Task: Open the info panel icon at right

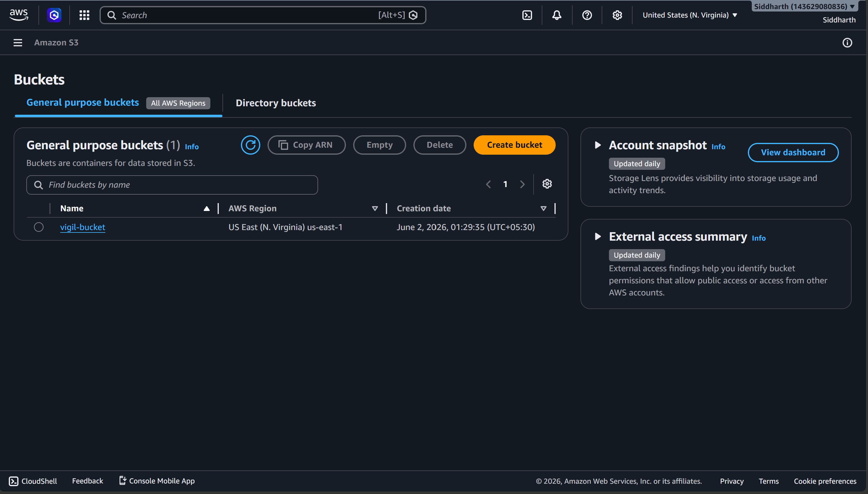Action: pos(847,43)
